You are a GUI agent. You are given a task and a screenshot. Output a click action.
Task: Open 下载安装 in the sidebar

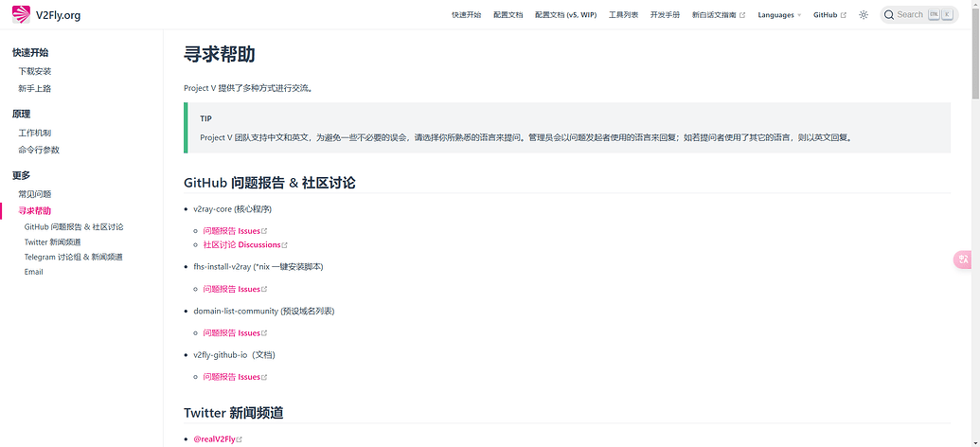pos(34,71)
